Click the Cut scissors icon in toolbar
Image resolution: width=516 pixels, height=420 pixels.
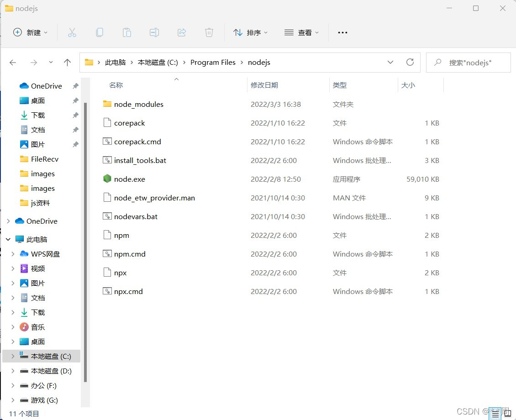tap(72, 32)
